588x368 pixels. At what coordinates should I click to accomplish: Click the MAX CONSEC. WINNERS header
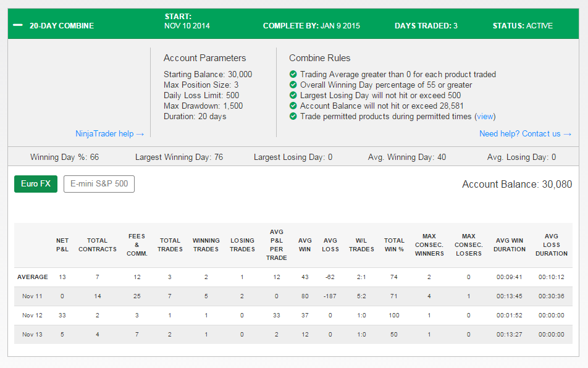[x=429, y=245]
